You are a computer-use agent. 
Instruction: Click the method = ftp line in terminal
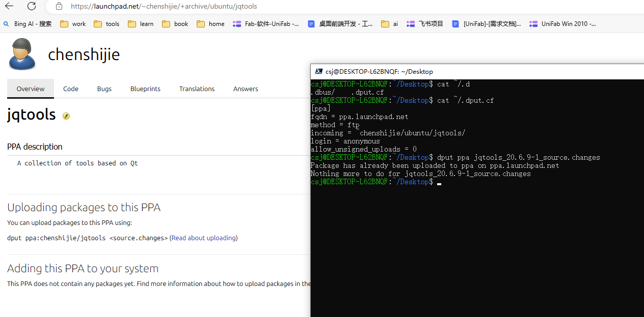point(335,125)
